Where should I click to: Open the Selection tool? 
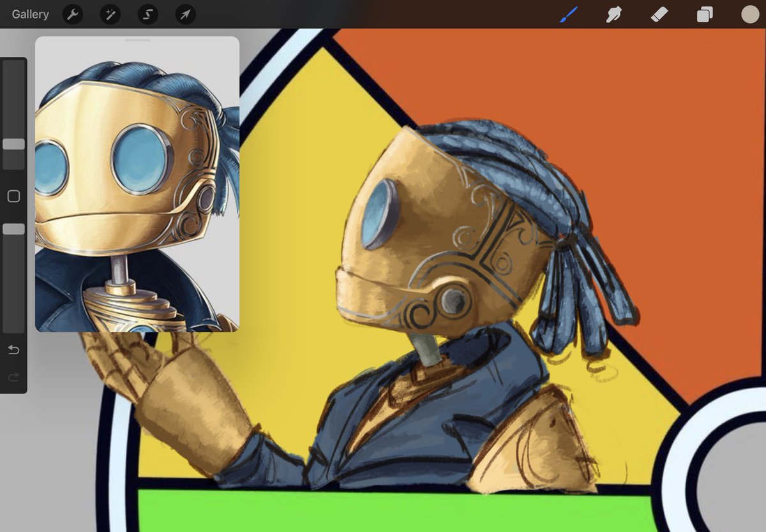[148, 14]
